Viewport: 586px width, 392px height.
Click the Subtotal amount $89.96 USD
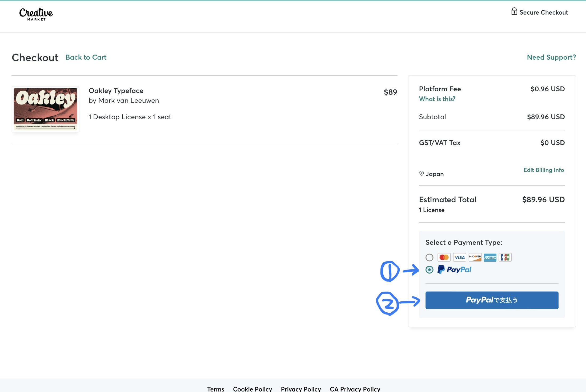point(546,117)
